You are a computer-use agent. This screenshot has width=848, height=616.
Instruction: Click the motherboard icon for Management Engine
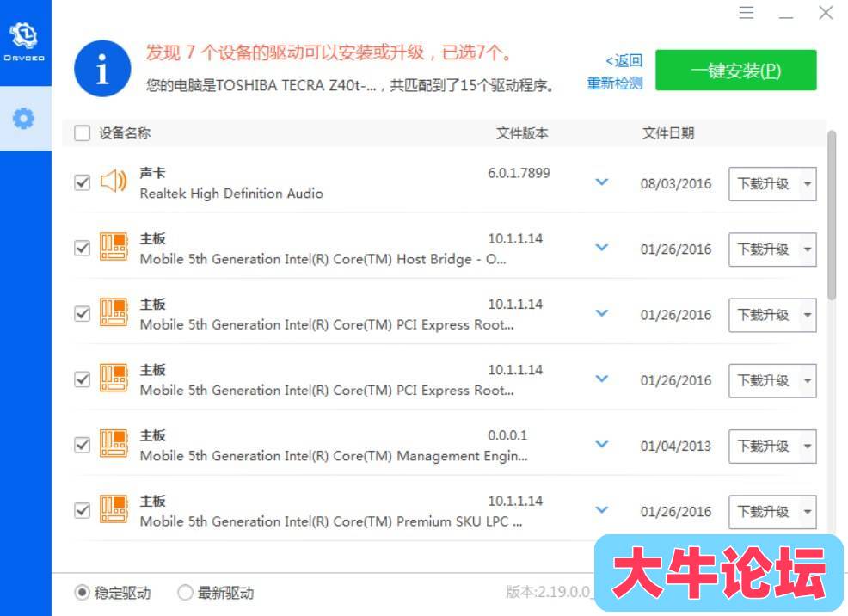(x=114, y=444)
